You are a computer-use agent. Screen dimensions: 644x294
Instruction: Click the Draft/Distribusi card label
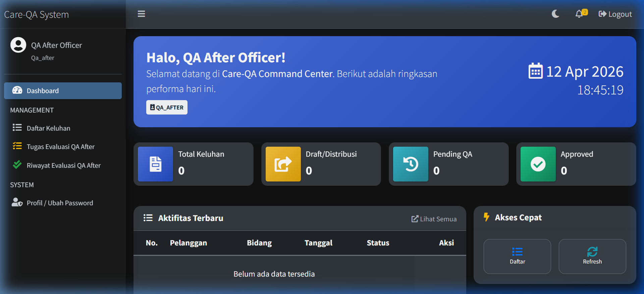pyautogui.click(x=331, y=154)
